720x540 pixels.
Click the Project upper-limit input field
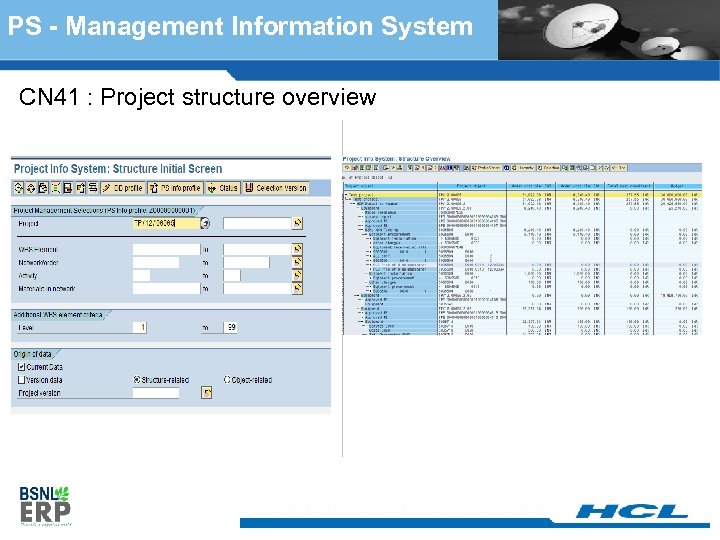coord(257,223)
